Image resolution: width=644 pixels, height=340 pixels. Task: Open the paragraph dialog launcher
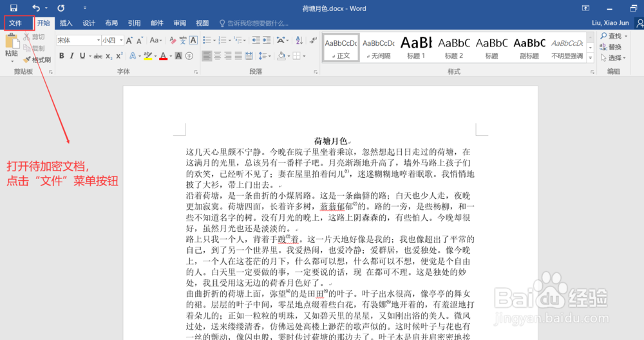pyautogui.click(x=316, y=72)
